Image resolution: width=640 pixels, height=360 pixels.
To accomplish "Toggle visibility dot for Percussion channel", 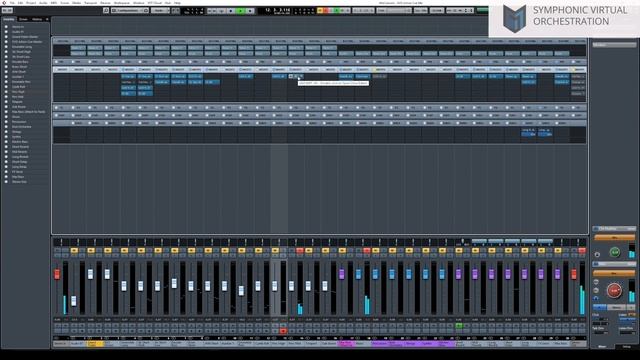I will click(x=6, y=122).
